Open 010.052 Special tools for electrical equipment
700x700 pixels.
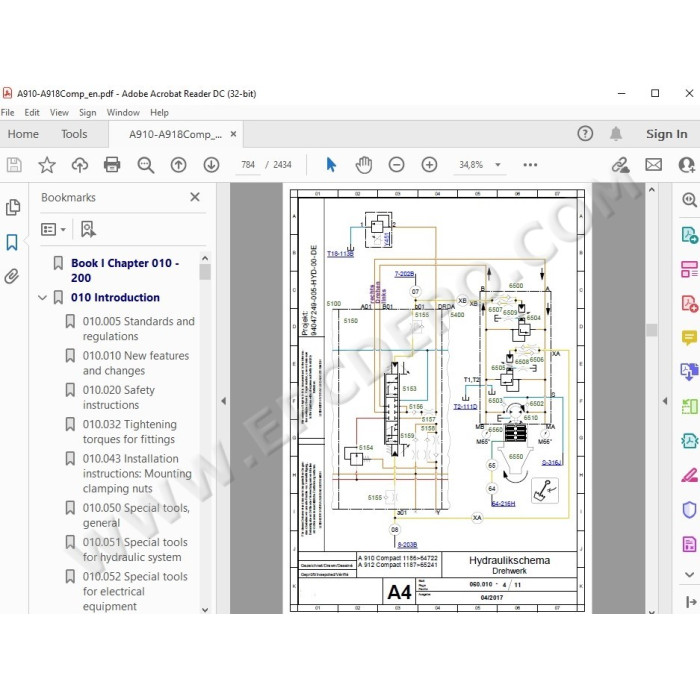click(135, 591)
